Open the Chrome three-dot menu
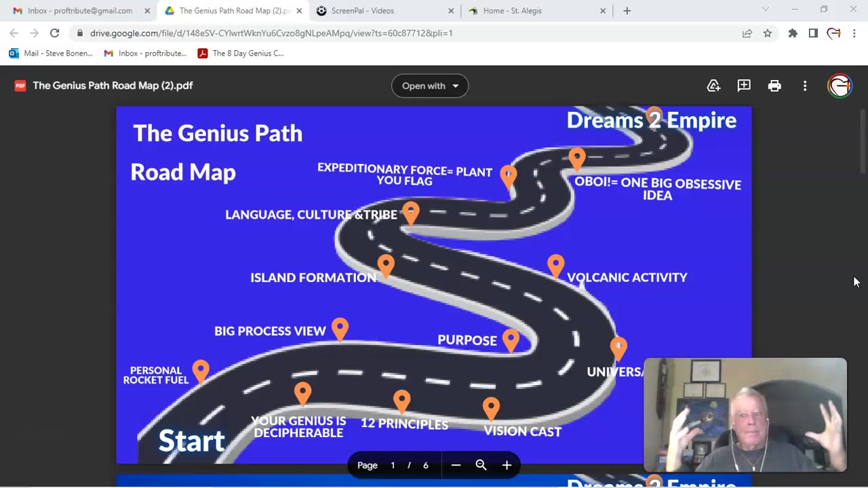The image size is (868, 488). [854, 33]
